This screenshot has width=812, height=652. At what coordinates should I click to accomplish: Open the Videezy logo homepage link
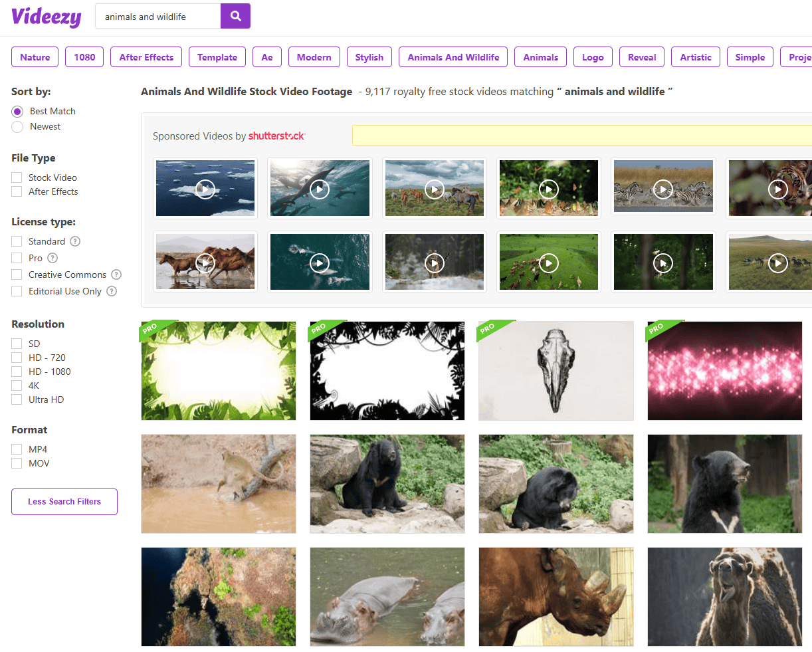click(47, 17)
